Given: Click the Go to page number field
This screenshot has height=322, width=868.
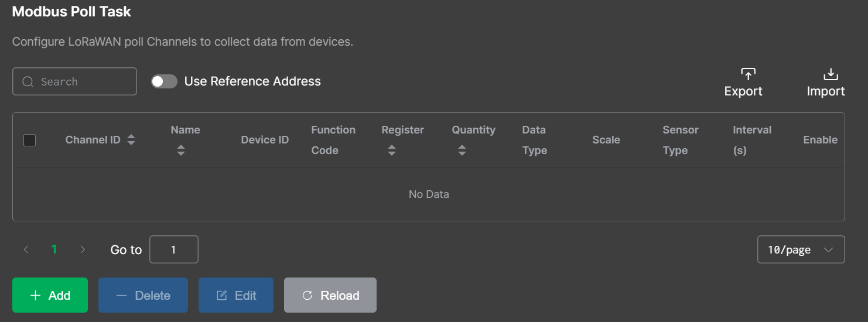Looking at the screenshot, I should pyautogui.click(x=174, y=249).
